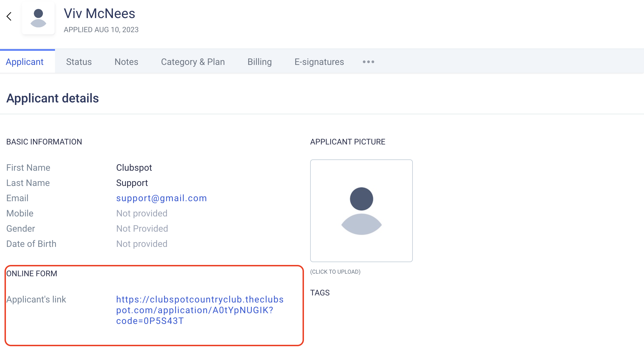
Task: Click the Gender 'Not Provided' value
Action: (142, 229)
